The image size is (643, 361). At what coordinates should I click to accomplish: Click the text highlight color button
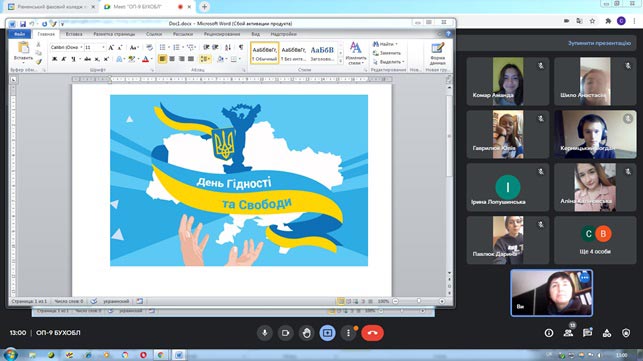[131, 59]
